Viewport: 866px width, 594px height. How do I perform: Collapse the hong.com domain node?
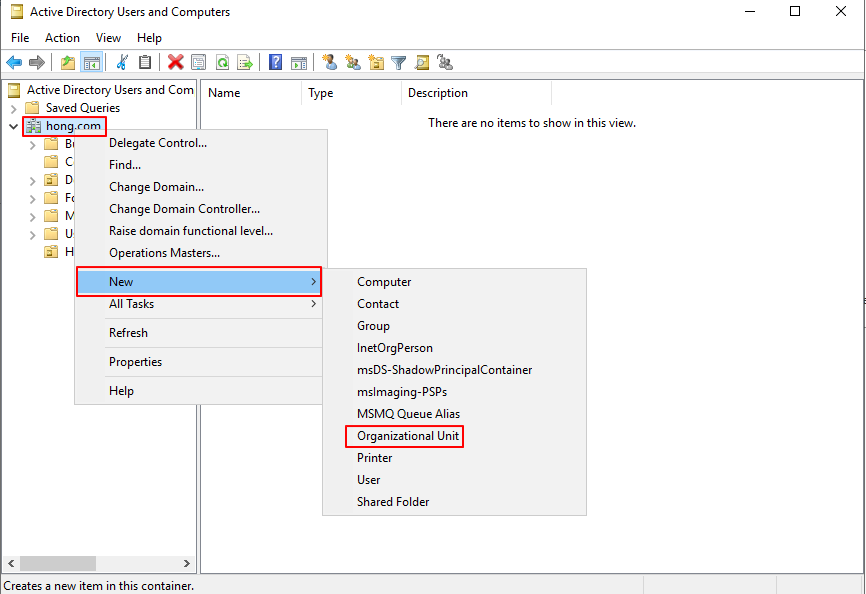13,126
